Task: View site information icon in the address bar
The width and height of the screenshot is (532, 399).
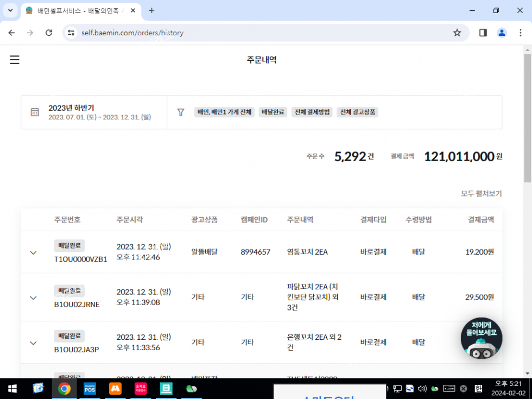Action: [x=71, y=33]
